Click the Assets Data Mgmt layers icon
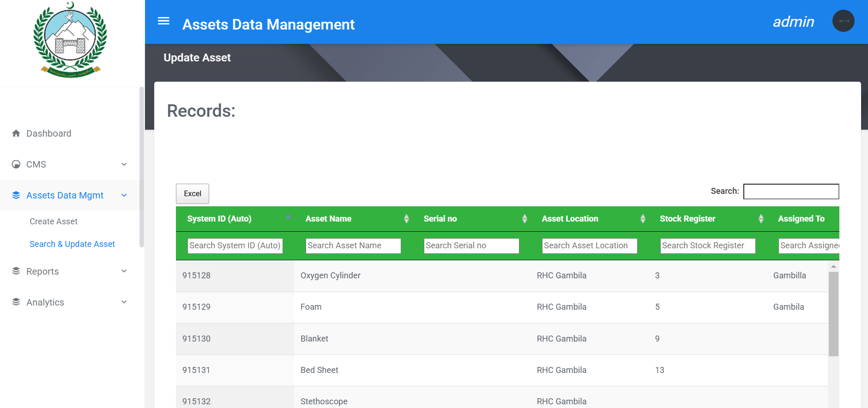The image size is (868, 408). (x=16, y=195)
